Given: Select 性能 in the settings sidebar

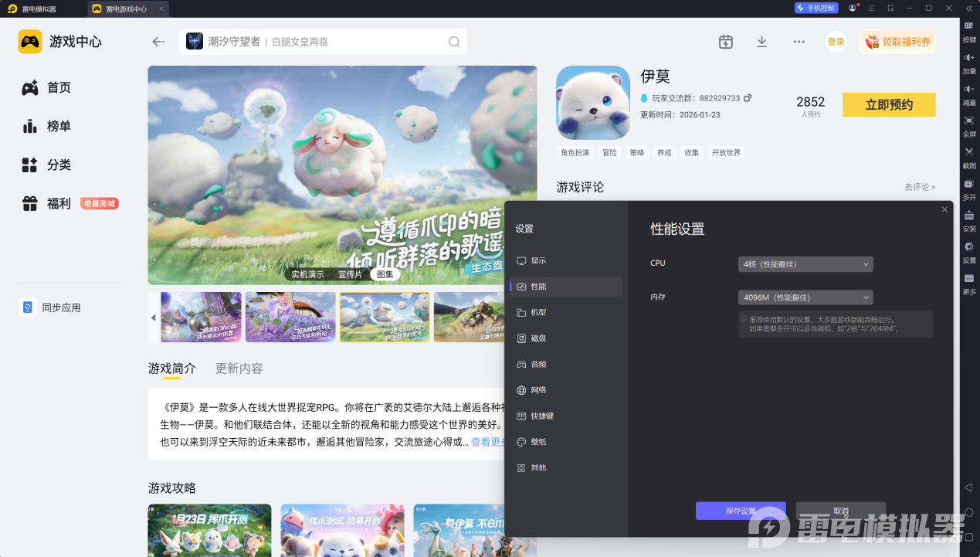Looking at the screenshot, I should tap(566, 287).
